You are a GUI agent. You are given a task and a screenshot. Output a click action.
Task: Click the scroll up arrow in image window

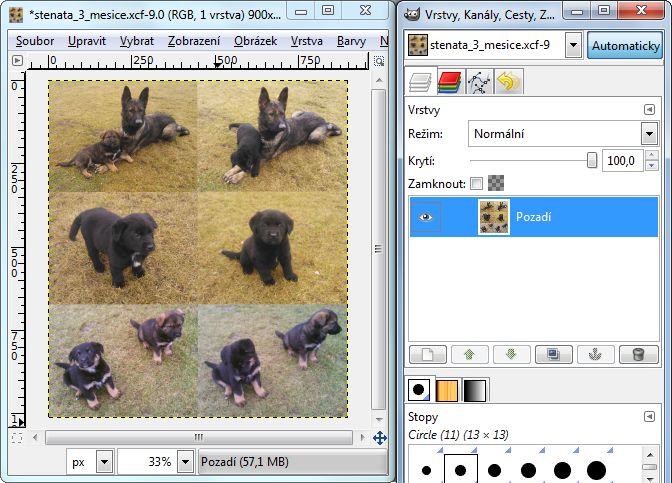pos(379,80)
